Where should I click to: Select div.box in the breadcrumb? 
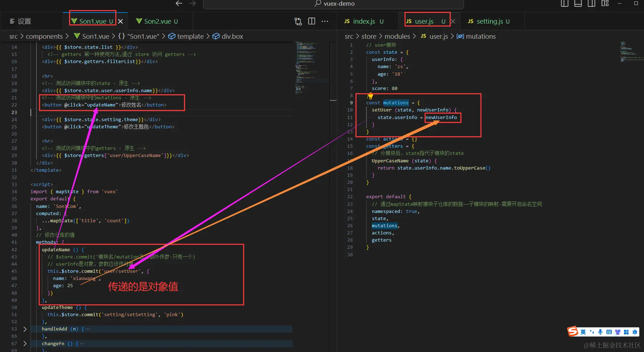point(228,36)
